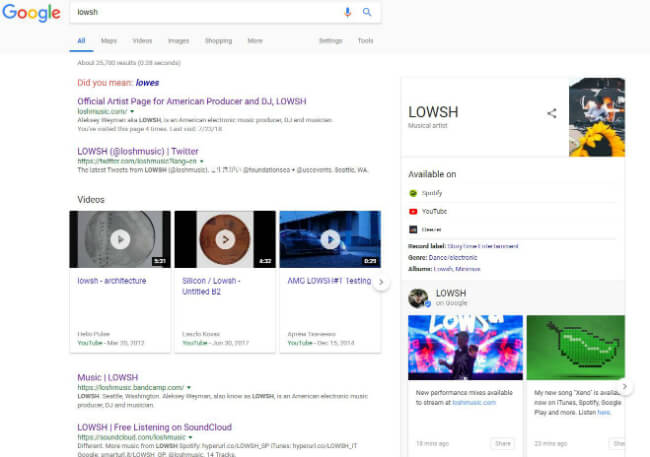This screenshot has height=457, width=650.
Task: Open dropdown arrow beside Twitter result URL
Action: (x=202, y=161)
